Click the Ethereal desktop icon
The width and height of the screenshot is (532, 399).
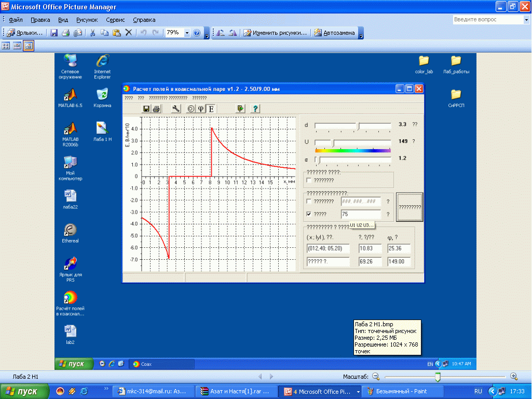coord(70,233)
